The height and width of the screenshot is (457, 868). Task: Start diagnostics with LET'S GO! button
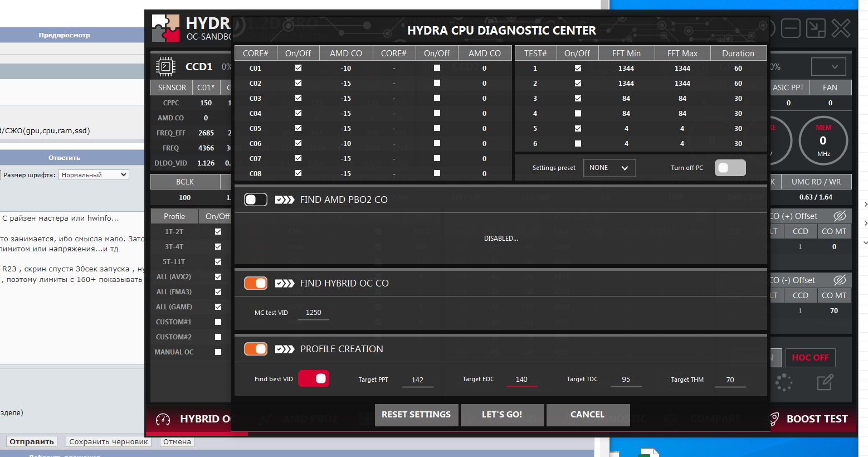(x=502, y=415)
